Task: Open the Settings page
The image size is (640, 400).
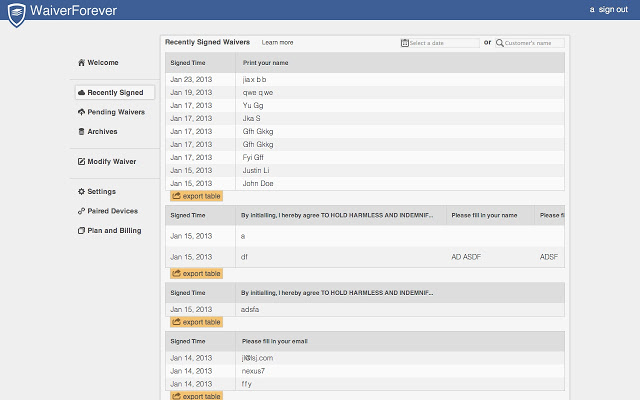Action: click(100, 191)
